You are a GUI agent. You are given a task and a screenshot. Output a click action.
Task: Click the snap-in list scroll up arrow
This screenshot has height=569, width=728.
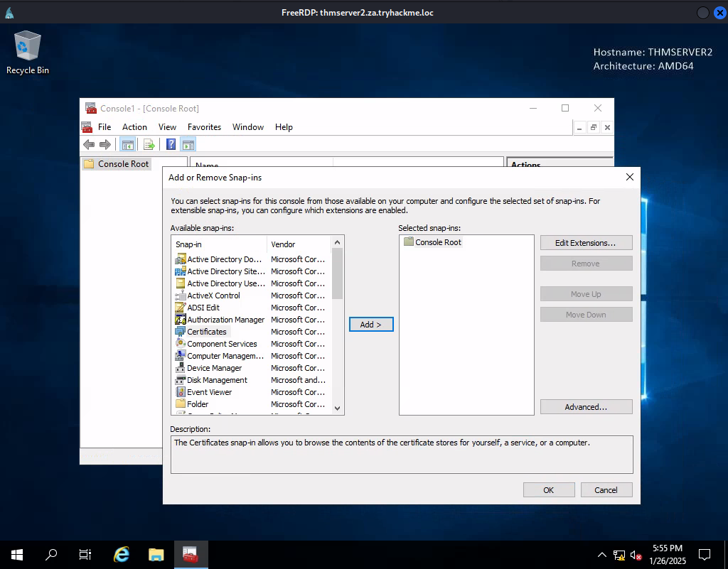point(338,242)
